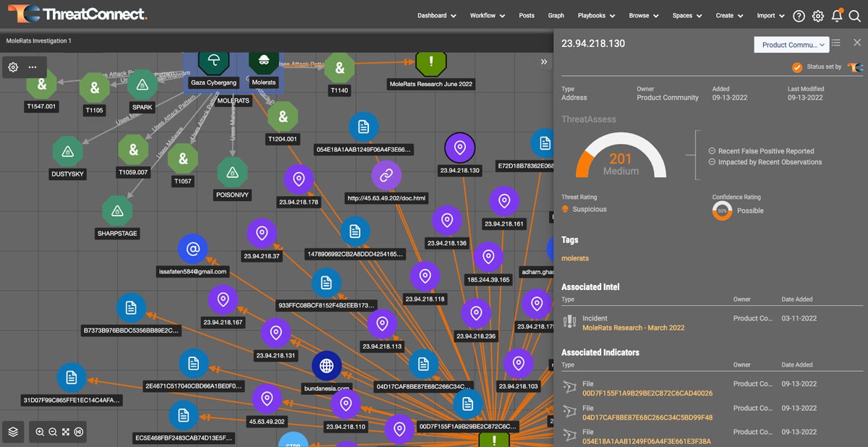Select the SHARPSTAGE malware node
This screenshot has height=447, width=868.
(x=117, y=211)
